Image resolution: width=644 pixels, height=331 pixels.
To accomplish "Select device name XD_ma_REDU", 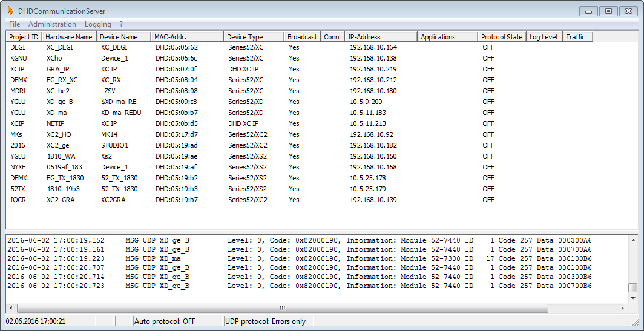I will pyautogui.click(x=121, y=113).
